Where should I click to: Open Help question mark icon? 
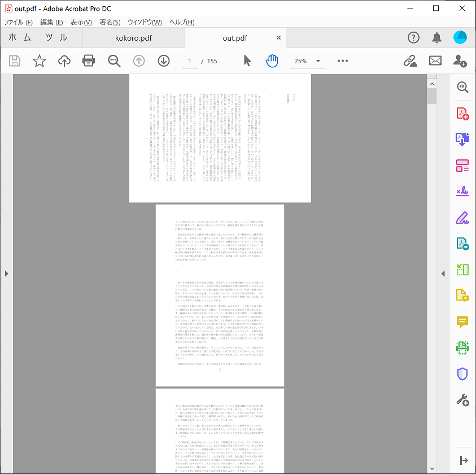[x=413, y=38]
